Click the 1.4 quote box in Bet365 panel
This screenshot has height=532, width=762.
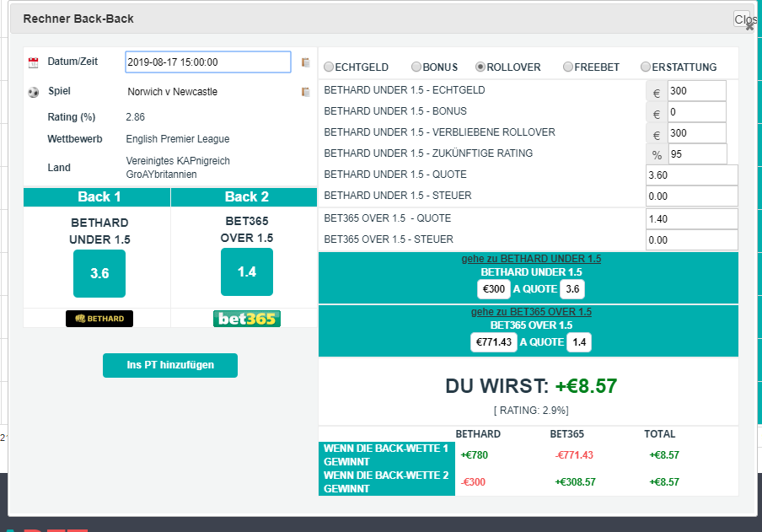(579, 341)
